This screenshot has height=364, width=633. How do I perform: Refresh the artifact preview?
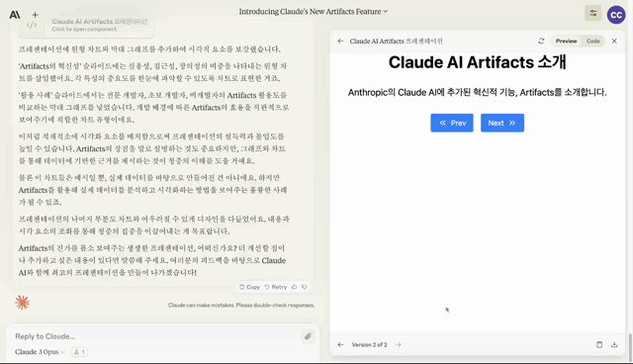click(541, 41)
